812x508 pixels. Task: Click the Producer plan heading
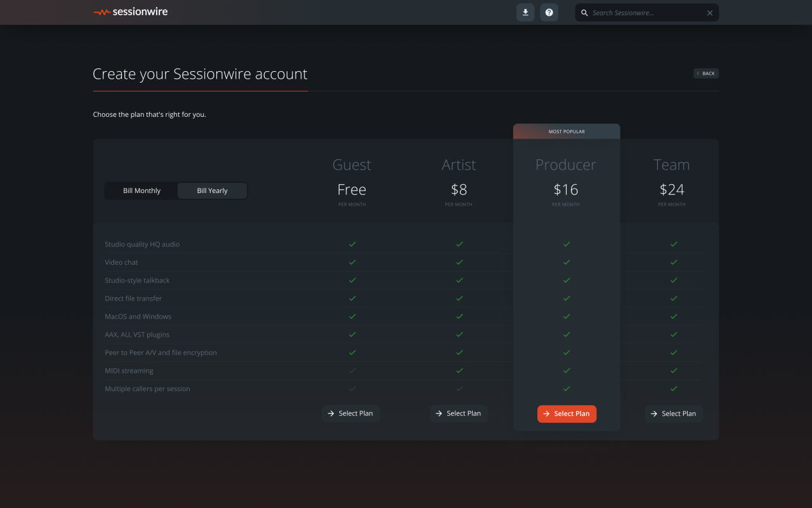click(x=566, y=165)
